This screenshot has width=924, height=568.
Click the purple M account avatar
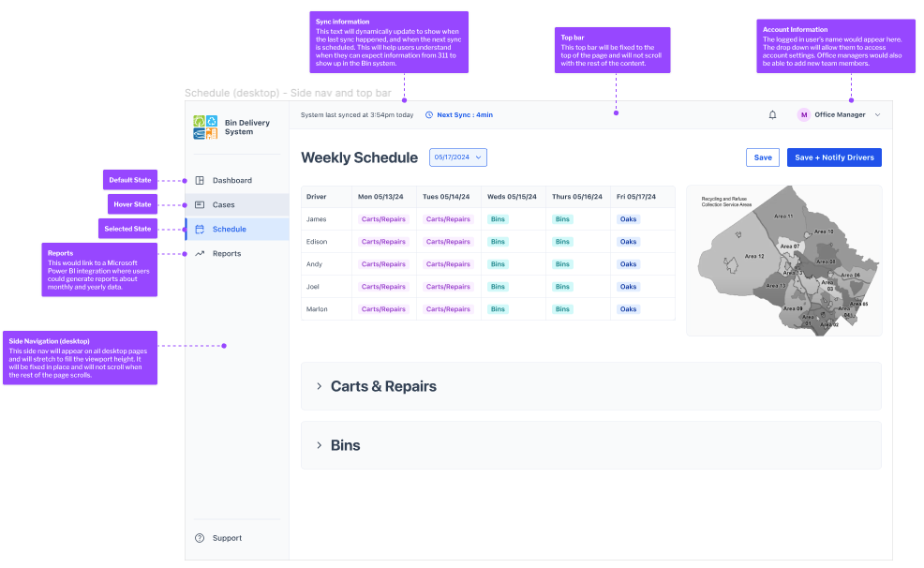point(803,115)
